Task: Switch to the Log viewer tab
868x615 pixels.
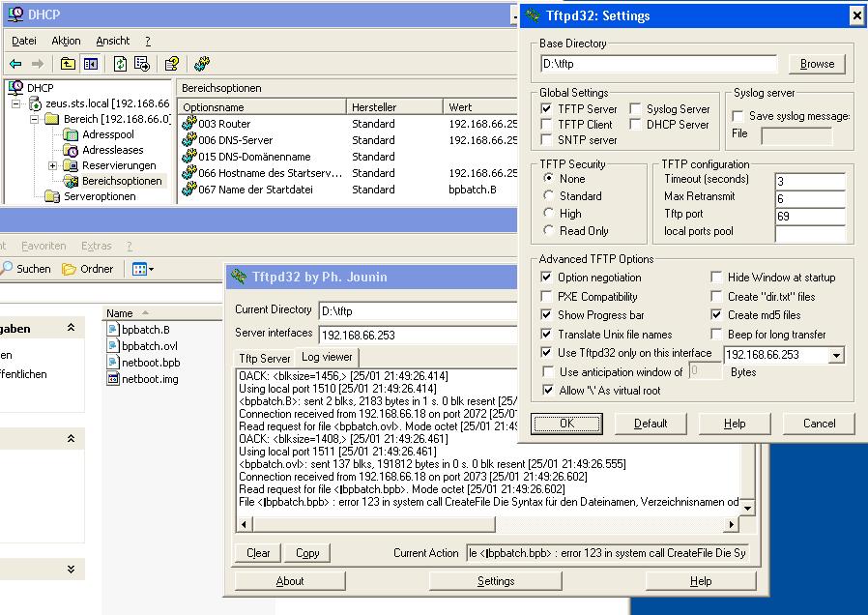Action: [x=327, y=357]
